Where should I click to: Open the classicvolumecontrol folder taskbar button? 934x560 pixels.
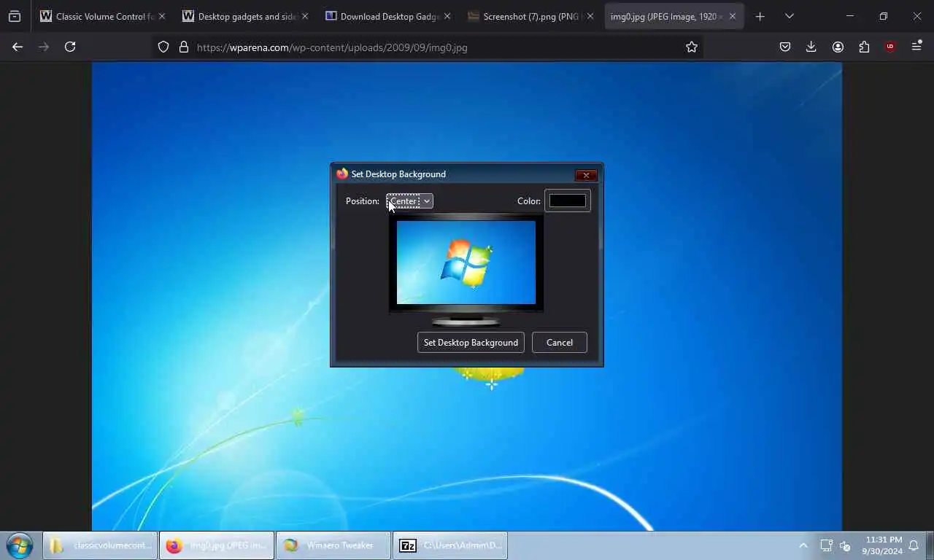coord(100,545)
